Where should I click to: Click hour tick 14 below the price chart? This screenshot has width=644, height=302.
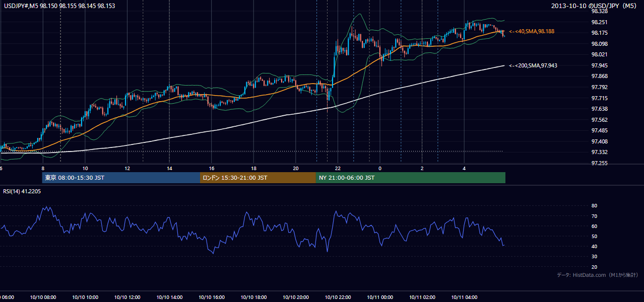tap(169, 168)
